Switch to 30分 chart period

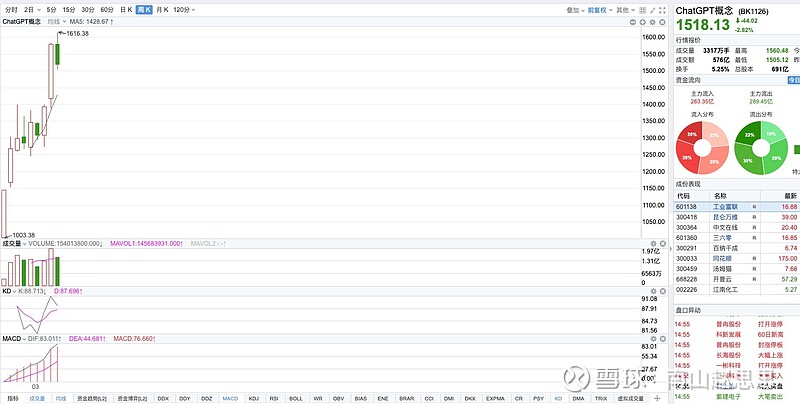(x=88, y=10)
